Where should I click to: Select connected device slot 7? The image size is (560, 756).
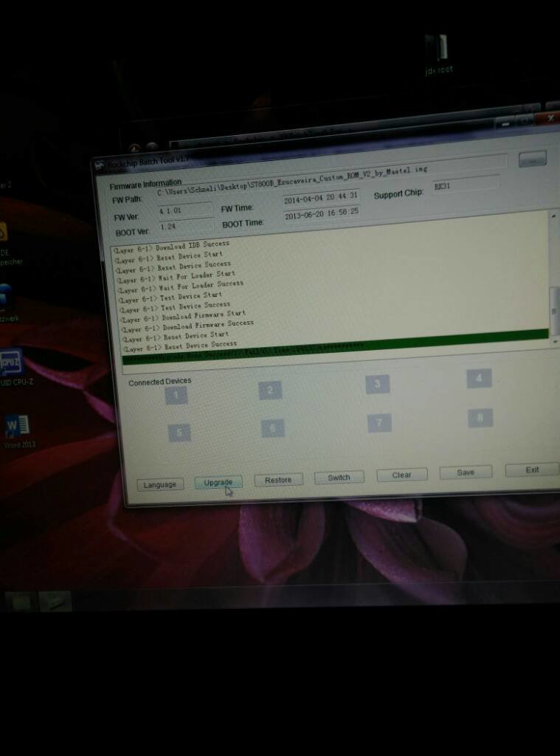pos(379,423)
